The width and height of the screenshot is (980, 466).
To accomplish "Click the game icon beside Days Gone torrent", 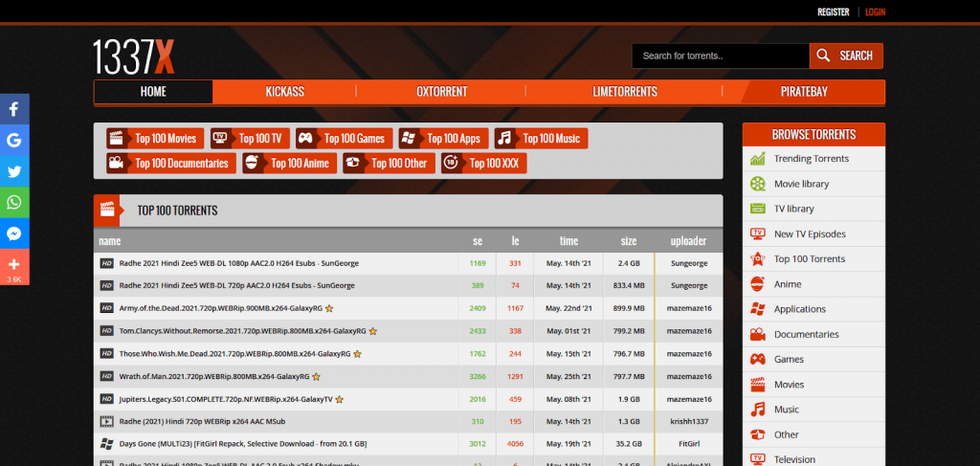I will (107, 443).
